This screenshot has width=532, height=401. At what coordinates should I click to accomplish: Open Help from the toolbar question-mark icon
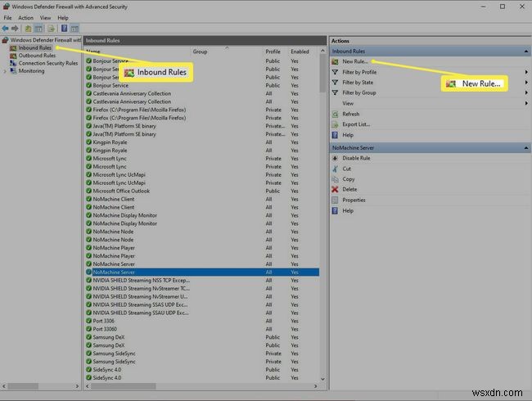tap(64, 29)
